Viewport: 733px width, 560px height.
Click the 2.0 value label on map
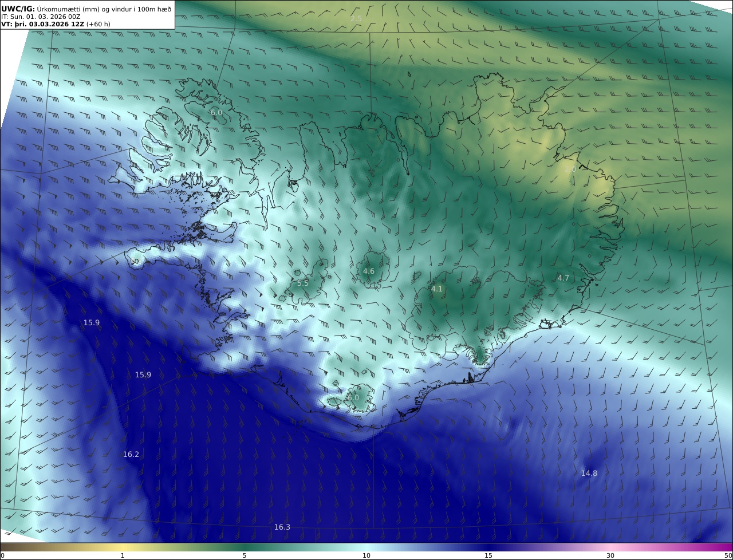point(570,169)
